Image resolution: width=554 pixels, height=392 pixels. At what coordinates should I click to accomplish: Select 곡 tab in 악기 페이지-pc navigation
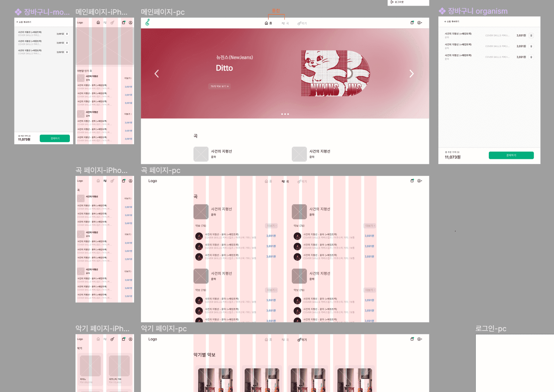[x=285, y=340]
